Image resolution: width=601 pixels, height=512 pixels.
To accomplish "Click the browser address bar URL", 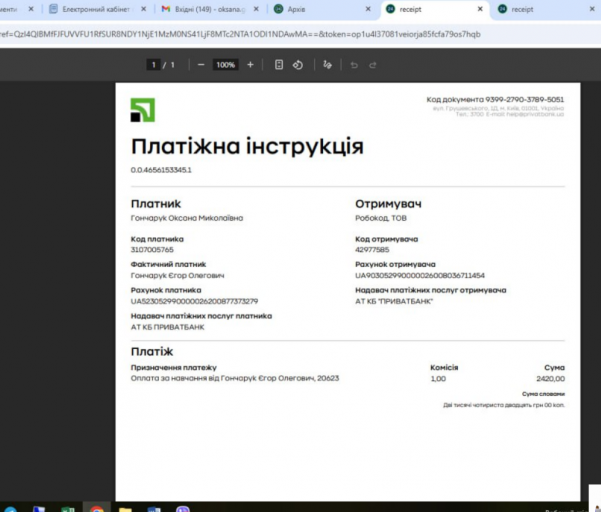I will 240,34.
